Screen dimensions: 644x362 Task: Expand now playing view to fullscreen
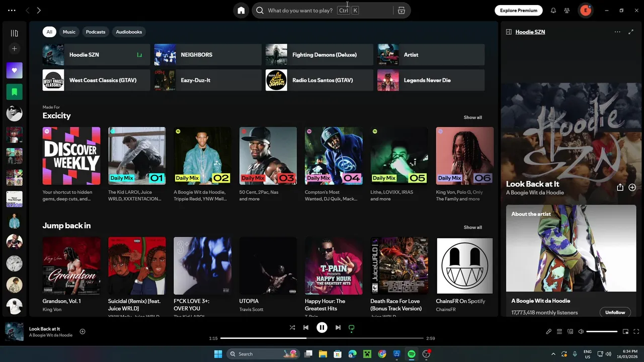click(x=631, y=32)
